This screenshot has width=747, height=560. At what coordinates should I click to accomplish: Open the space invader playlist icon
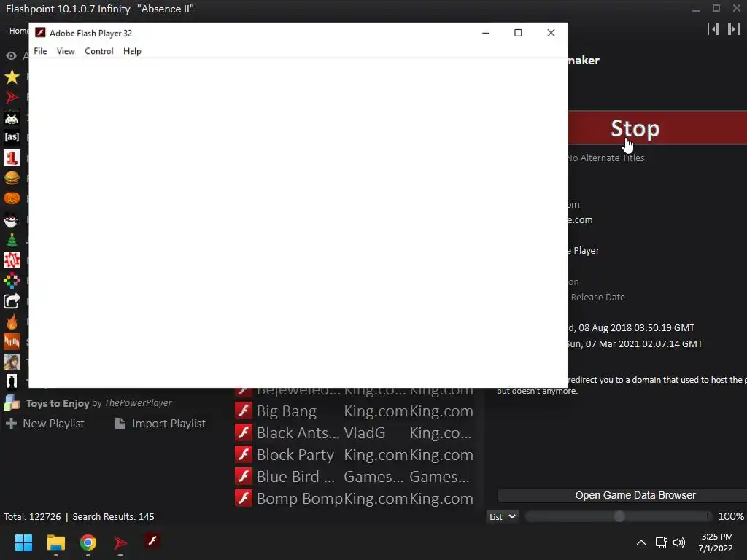click(12, 117)
